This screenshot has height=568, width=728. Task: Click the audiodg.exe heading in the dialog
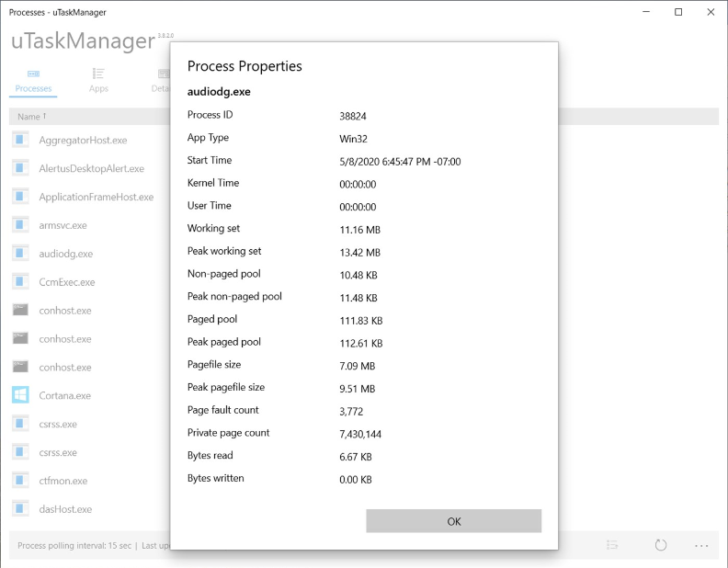point(219,91)
